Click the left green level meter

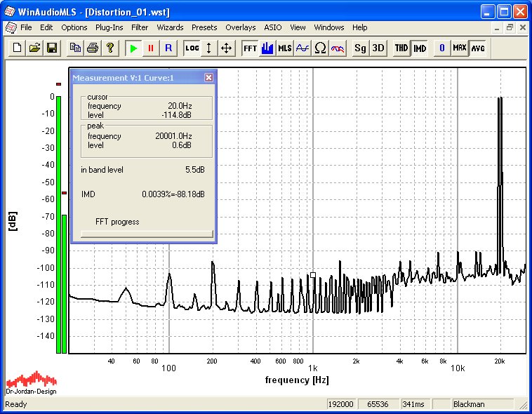pyautogui.click(x=58, y=225)
